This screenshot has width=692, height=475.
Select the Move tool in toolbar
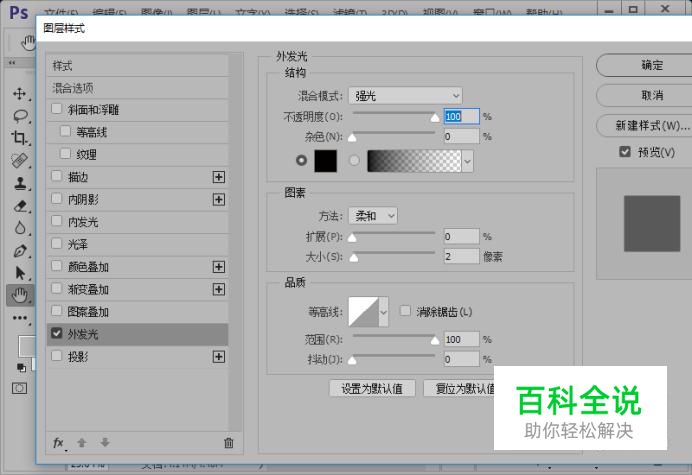[x=19, y=94]
